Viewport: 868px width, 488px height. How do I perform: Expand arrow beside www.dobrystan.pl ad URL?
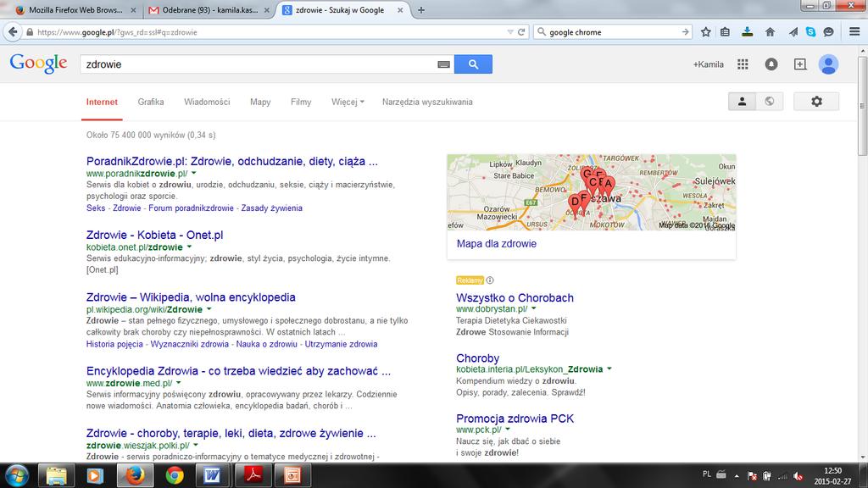(x=534, y=308)
